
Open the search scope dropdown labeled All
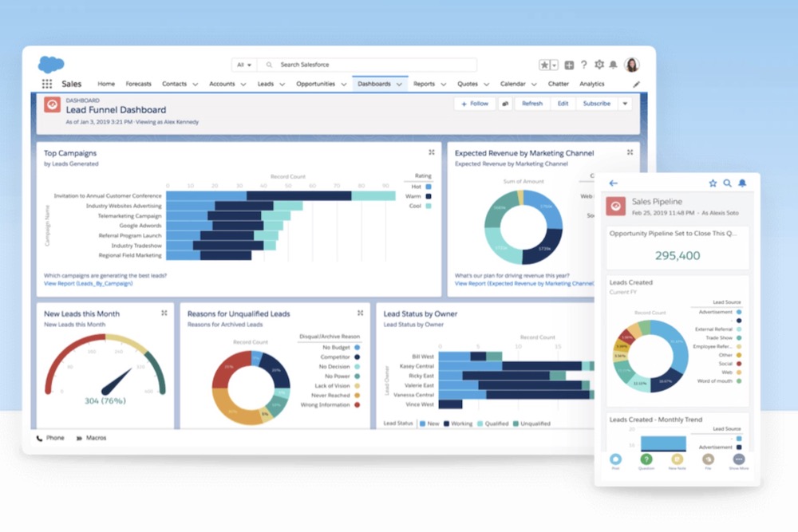tap(245, 65)
